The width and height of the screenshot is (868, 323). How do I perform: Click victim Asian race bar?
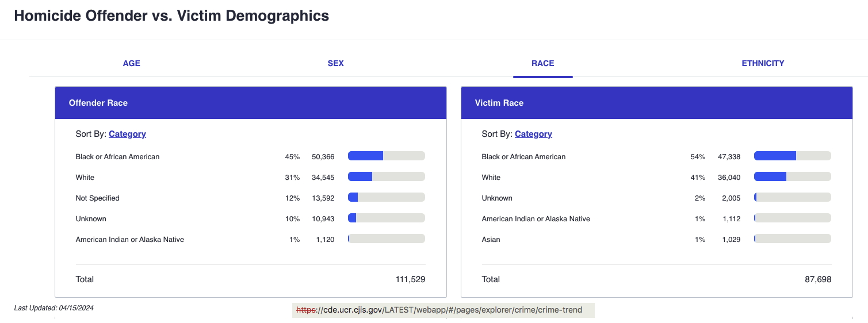tap(793, 239)
